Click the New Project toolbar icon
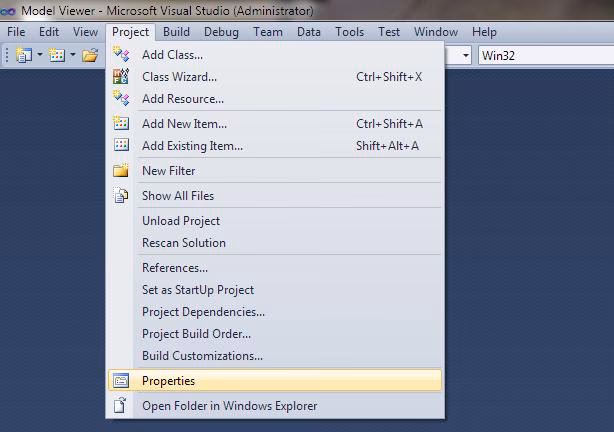 click(x=23, y=55)
